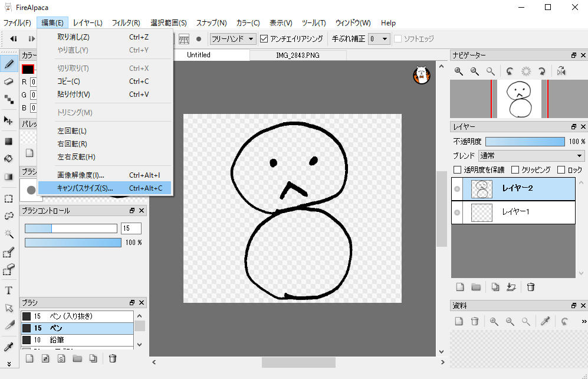The height and width of the screenshot is (379, 588).
Task: Close the ブラシコントロール panel
Action: click(x=142, y=211)
